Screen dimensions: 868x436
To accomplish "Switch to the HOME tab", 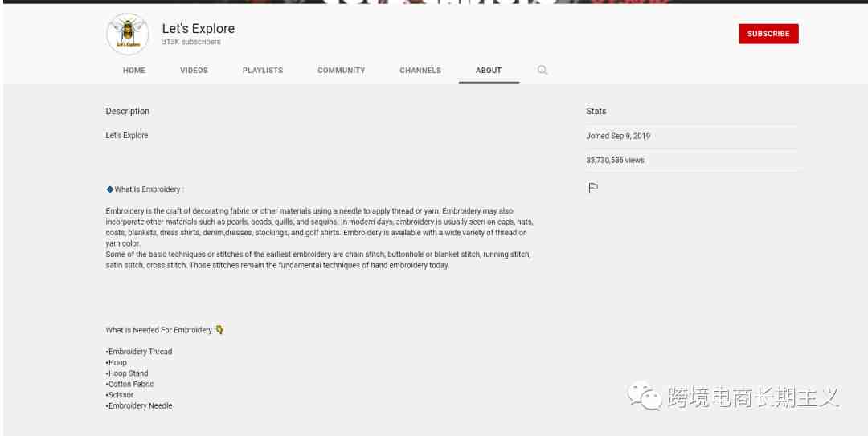I will [x=134, y=71].
